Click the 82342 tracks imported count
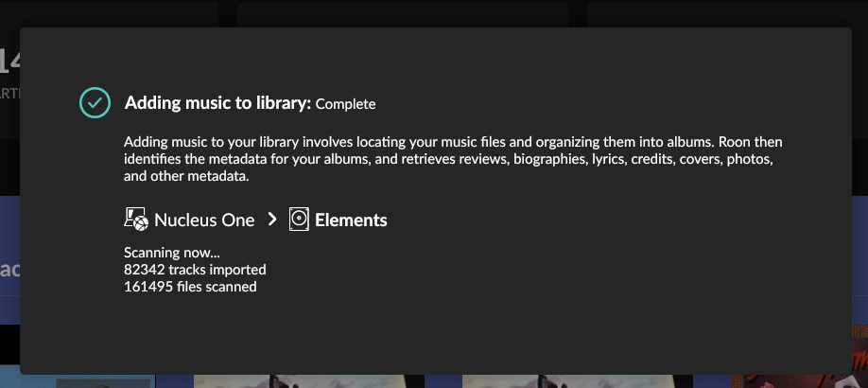This screenshot has height=388, width=868. [195, 270]
